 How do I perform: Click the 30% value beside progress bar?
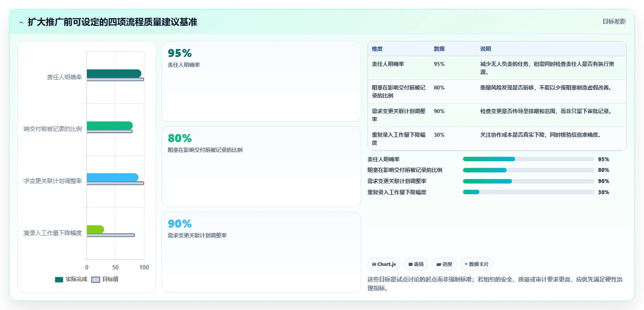pos(603,192)
